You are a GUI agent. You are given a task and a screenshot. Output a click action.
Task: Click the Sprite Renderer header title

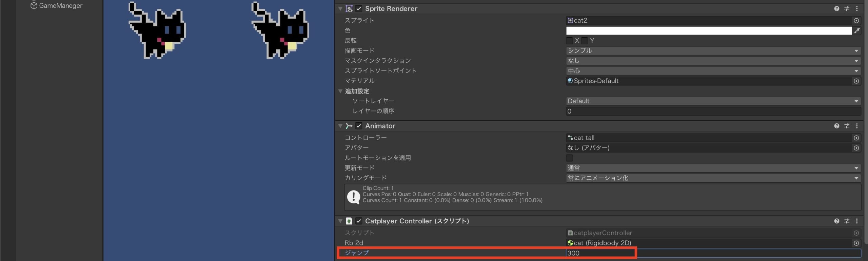tap(391, 9)
